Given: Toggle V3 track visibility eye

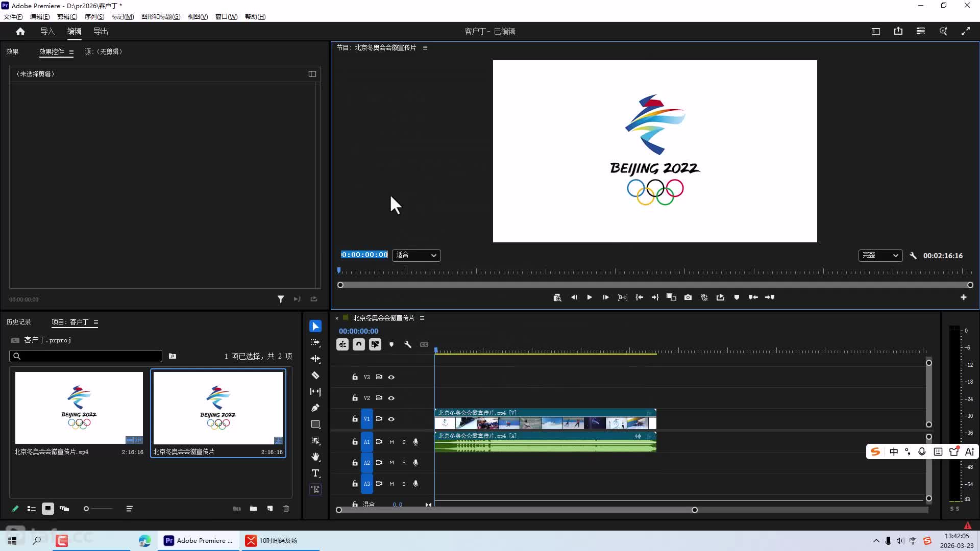Looking at the screenshot, I should tap(391, 378).
